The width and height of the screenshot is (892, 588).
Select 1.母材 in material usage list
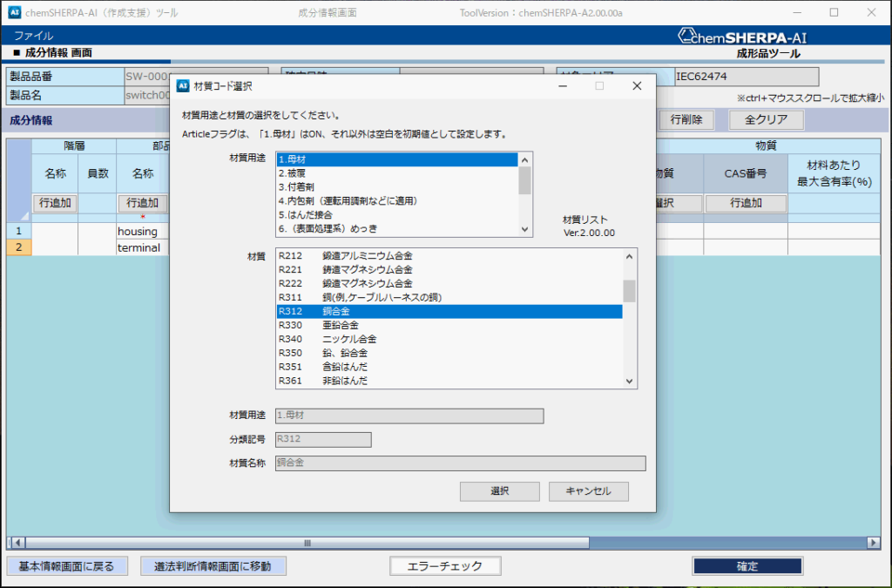pyautogui.click(x=397, y=159)
